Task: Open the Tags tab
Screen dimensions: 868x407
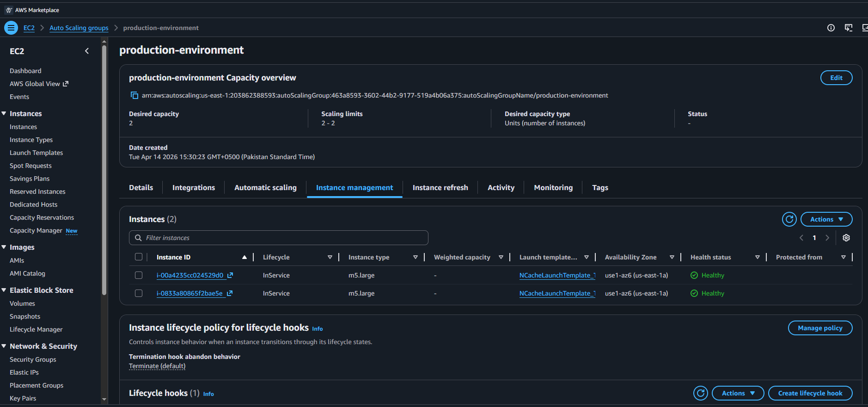Action: click(x=600, y=187)
